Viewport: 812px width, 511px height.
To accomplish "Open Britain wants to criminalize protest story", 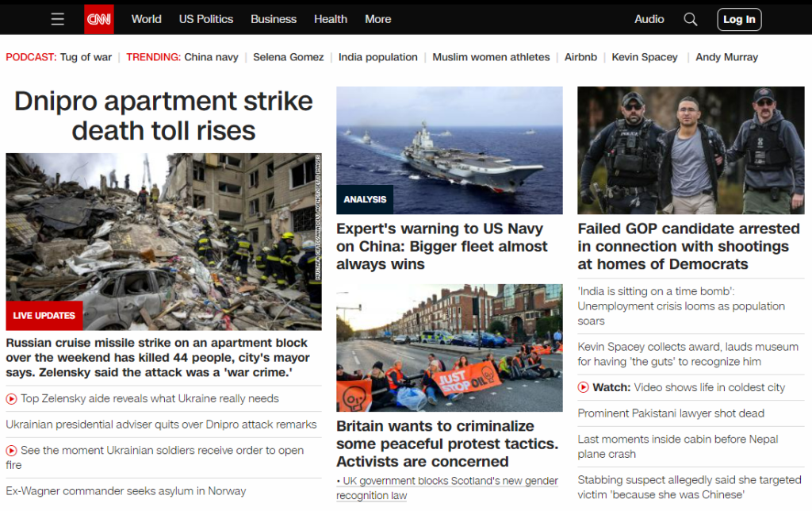I will coord(447,444).
